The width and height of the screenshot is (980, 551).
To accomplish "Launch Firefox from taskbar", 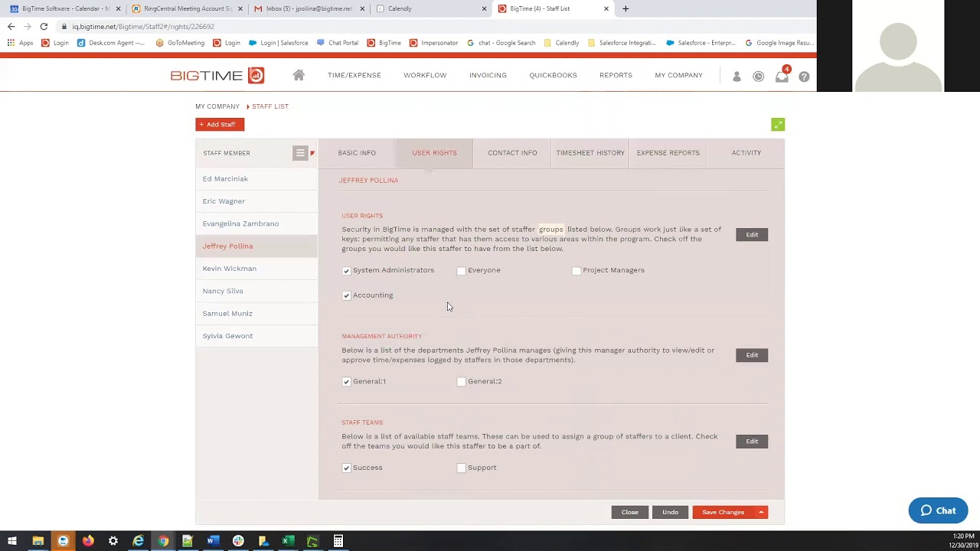I will (x=88, y=541).
